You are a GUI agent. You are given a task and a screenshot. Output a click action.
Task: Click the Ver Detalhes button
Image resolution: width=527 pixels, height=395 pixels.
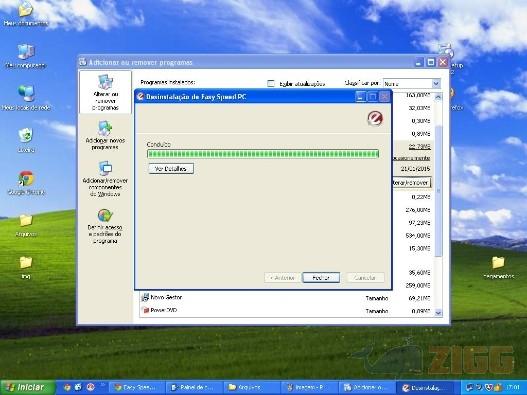pyautogui.click(x=171, y=168)
